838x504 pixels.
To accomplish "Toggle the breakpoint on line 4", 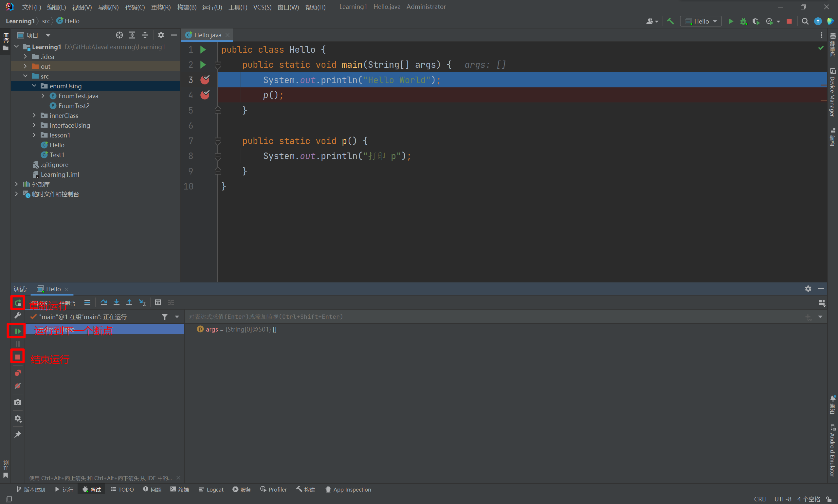I will click(x=205, y=95).
